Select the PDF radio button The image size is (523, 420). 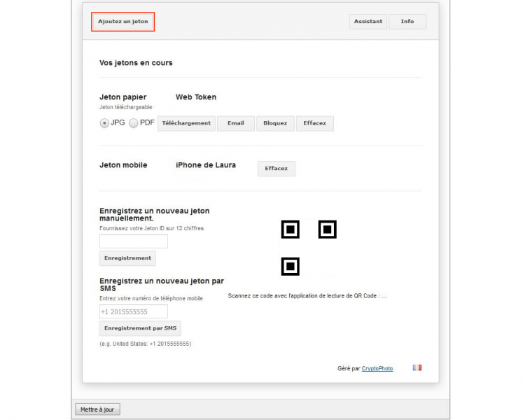point(134,123)
